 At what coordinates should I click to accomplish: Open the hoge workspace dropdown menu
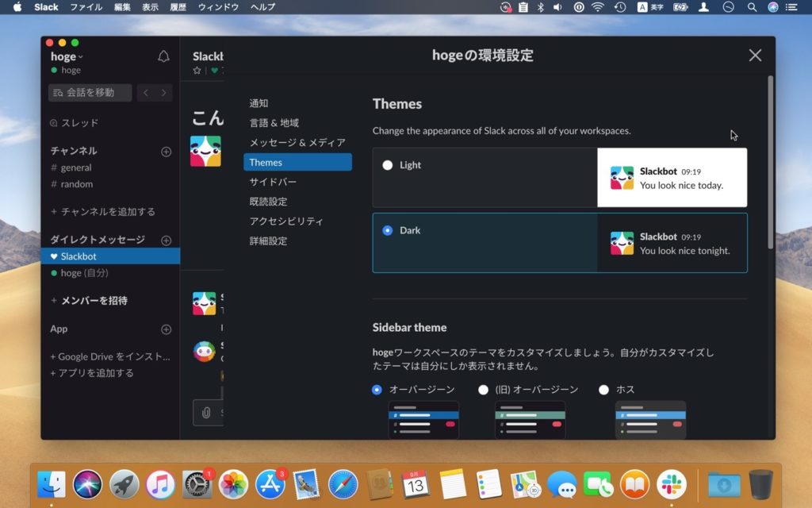pos(67,56)
